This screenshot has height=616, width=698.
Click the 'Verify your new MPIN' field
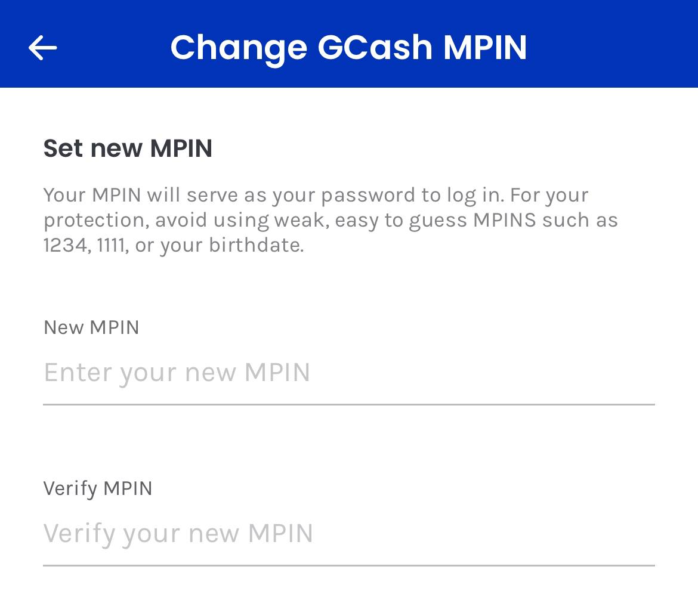coord(177,533)
